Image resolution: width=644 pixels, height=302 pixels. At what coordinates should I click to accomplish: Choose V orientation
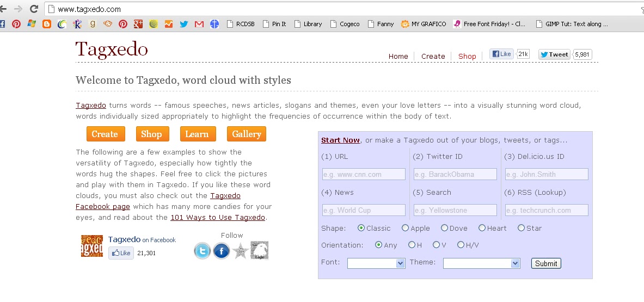point(436,245)
